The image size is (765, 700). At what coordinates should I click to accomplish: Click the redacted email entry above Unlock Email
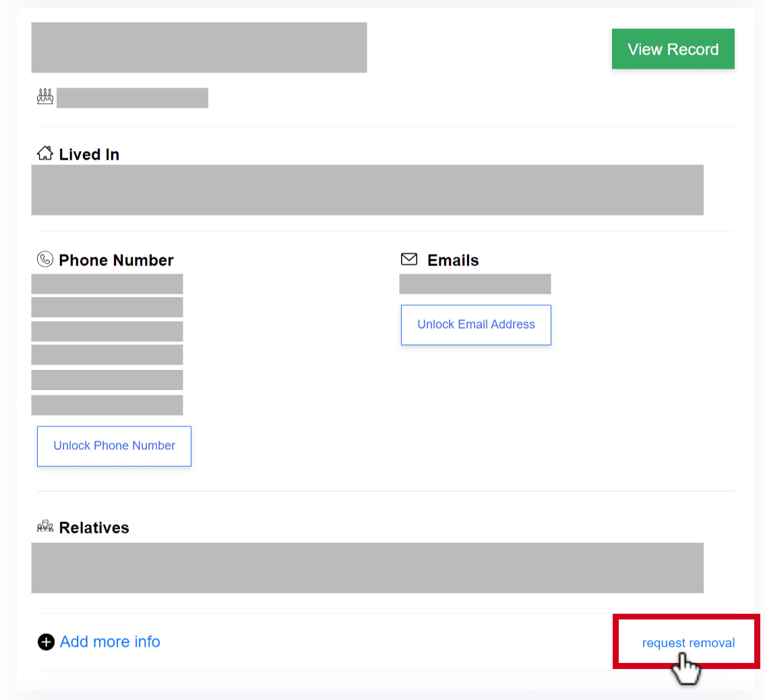(475, 284)
